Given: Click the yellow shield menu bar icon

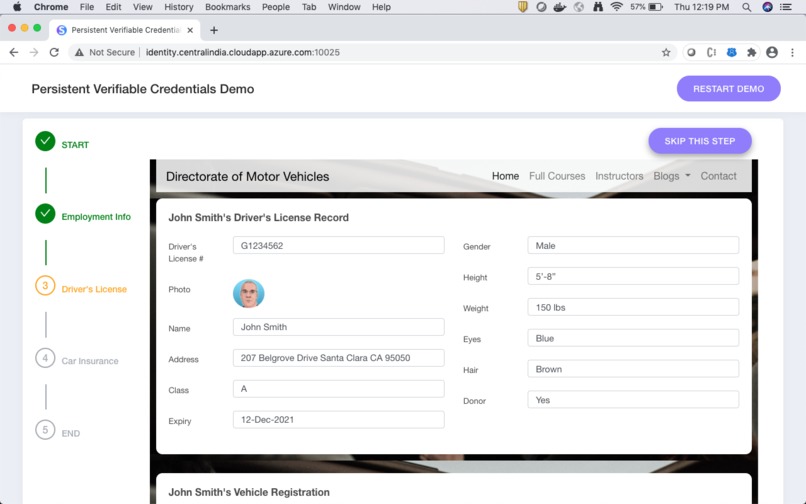Looking at the screenshot, I should point(523,7).
